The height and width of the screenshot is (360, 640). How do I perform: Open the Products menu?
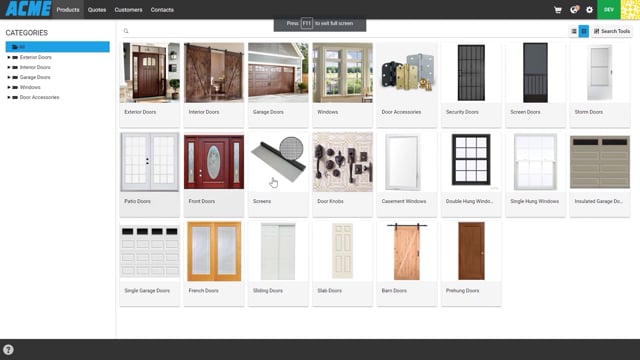68,10
